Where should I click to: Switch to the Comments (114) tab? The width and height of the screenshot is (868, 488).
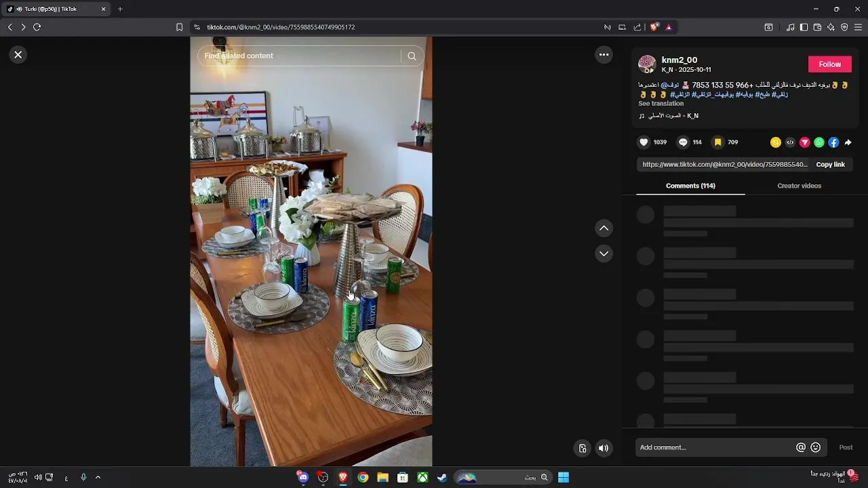[x=690, y=186]
